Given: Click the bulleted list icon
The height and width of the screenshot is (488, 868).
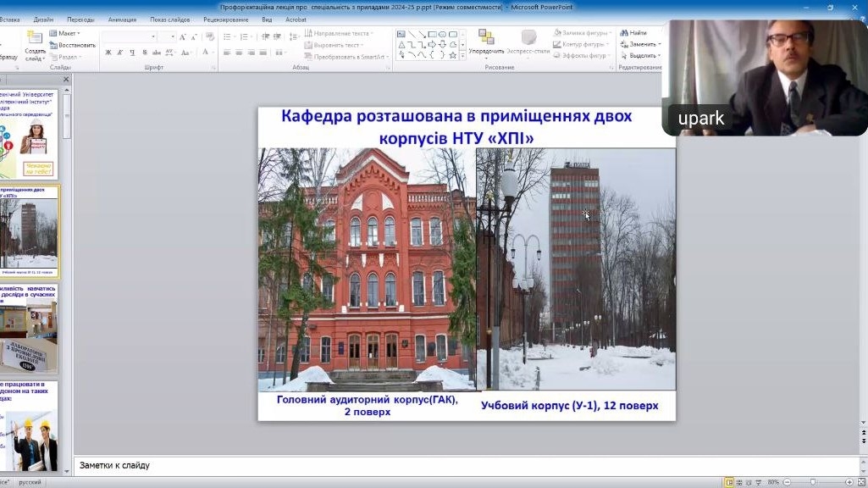Looking at the screenshot, I should pos(227,36).
